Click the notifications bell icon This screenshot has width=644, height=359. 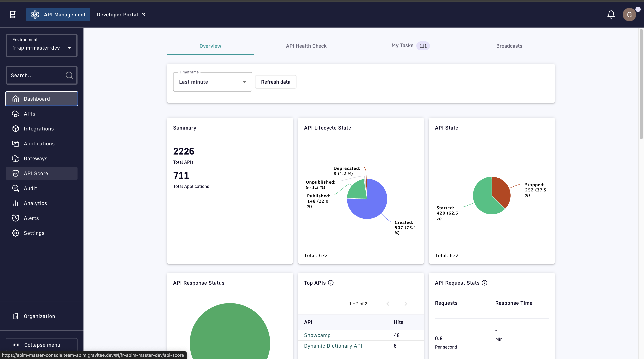[611, 15]
